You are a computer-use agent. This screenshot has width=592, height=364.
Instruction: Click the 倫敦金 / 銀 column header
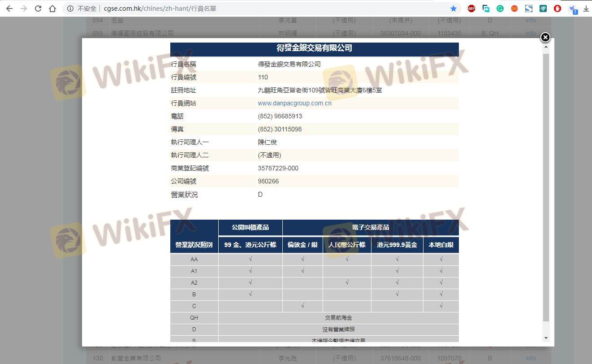pyautogui.click(x=302, y=245)
